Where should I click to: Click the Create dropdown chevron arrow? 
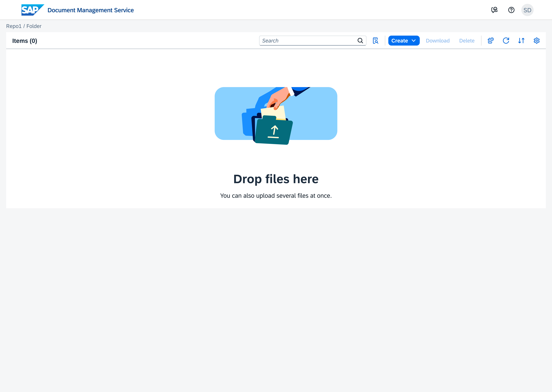(x=414, y=41)
